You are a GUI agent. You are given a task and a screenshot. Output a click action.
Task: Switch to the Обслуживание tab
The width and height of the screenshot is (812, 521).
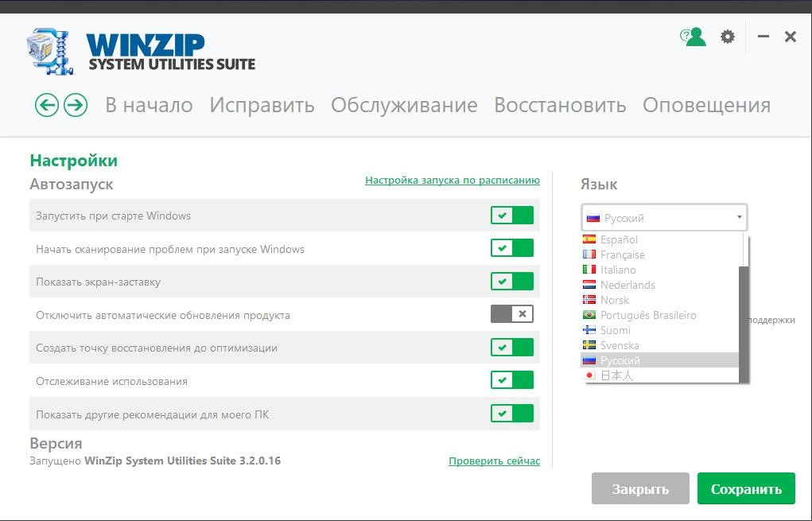point(404,105)
